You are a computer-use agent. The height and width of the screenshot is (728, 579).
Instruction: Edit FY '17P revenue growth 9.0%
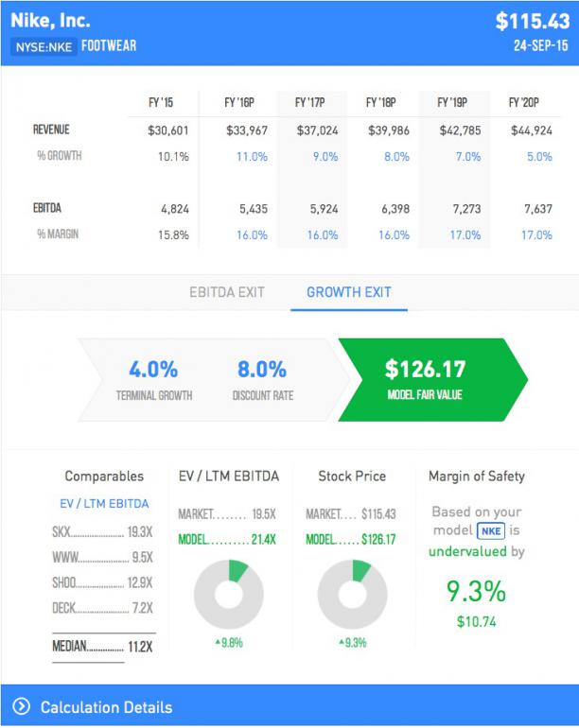click(x=325, y=157)
